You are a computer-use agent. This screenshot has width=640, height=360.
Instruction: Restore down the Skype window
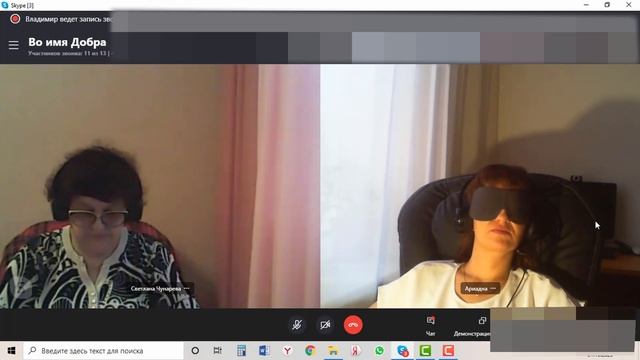[x=607, y=5]
